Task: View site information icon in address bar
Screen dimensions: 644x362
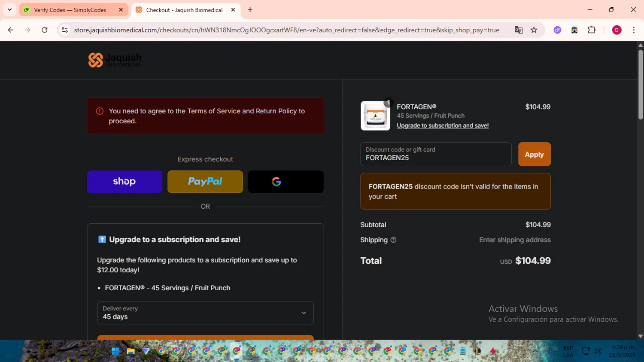Action: 65,30
